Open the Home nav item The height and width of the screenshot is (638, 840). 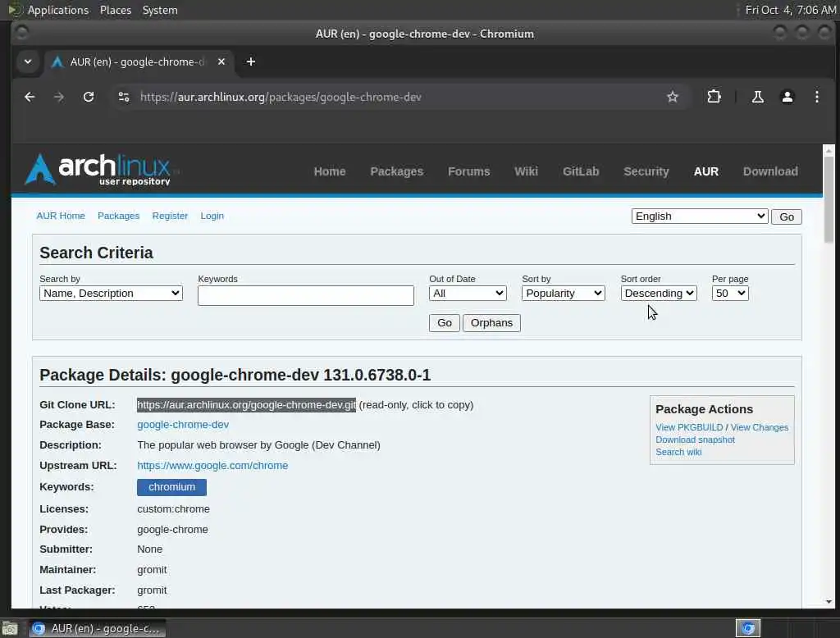(330, 171)
